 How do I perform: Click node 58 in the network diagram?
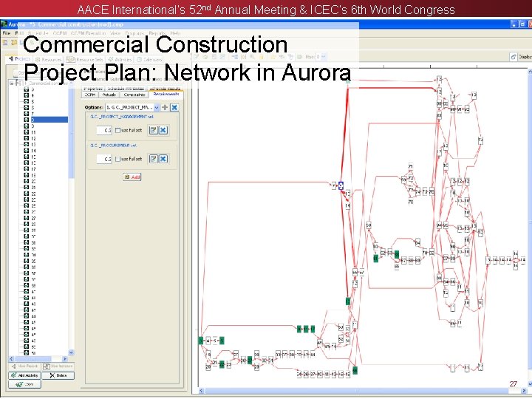[x=369, y=225]
